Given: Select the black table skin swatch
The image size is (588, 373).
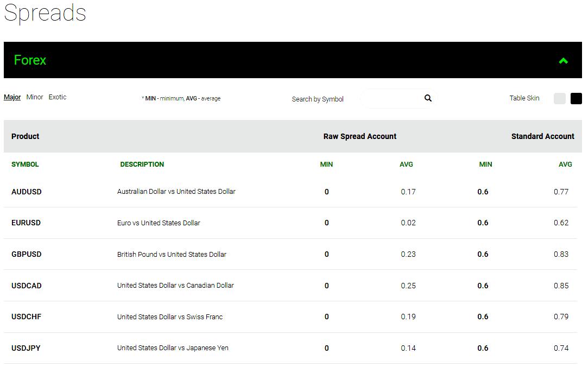Looking at the screenshot, I should pyautogui.click(x=576, y=98).
